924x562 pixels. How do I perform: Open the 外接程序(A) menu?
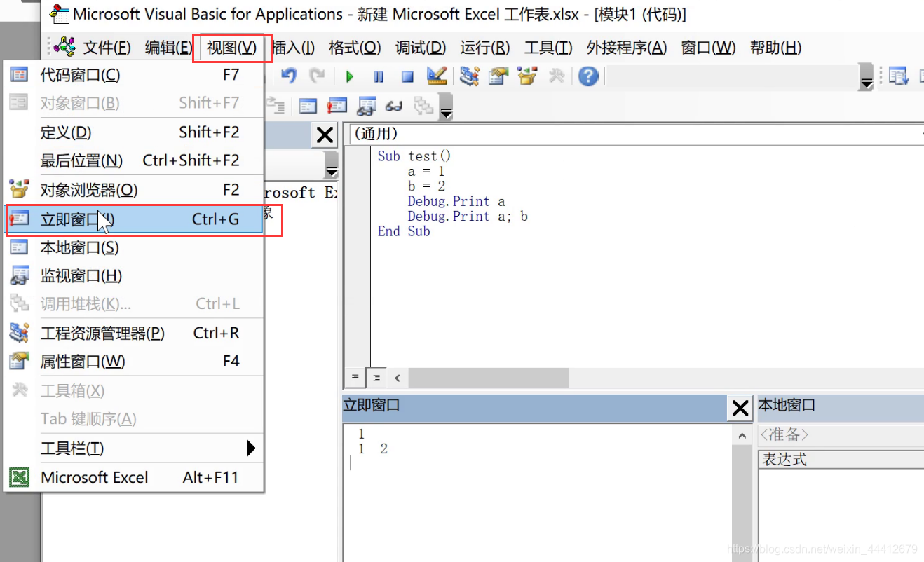(x=627, y=48)
